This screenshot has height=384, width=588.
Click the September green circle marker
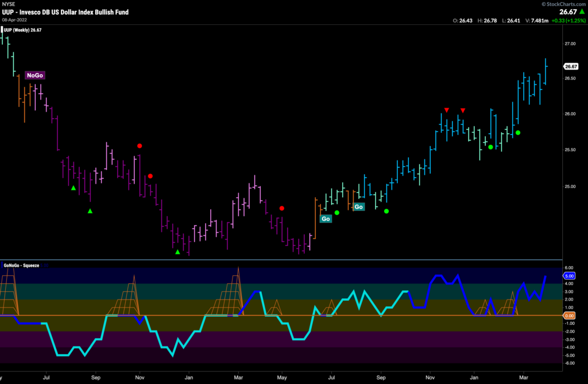tap(386, 212)
